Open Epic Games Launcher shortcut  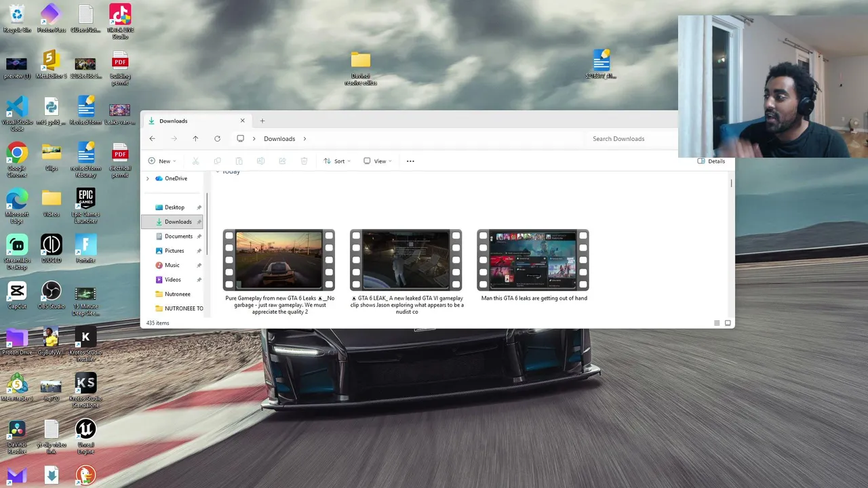[85, 205]
